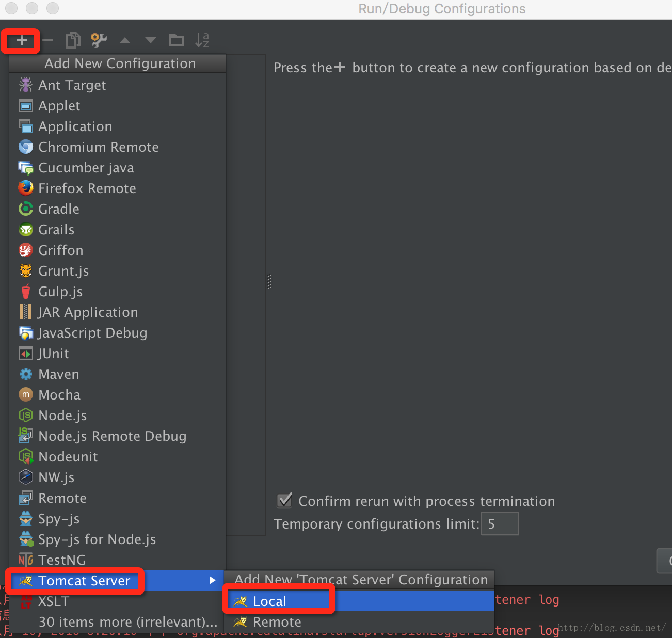Open Edit Defaults wrench icon
This screenshot has height=638, width=672.
99,40
